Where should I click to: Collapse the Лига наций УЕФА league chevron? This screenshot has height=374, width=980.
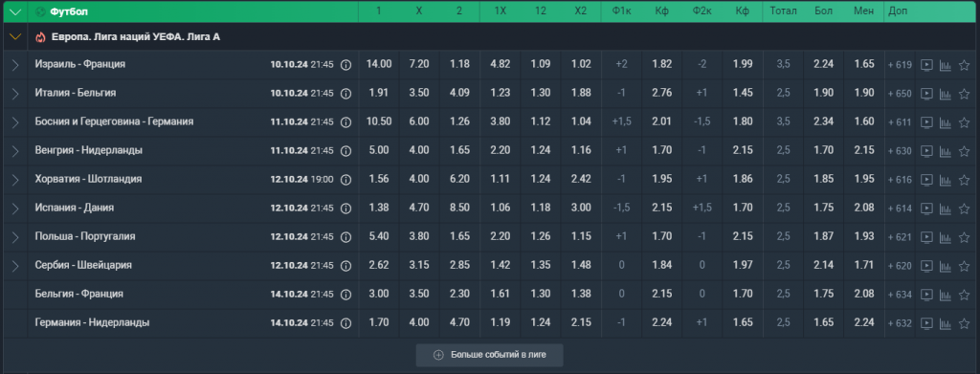click(15, 37)
